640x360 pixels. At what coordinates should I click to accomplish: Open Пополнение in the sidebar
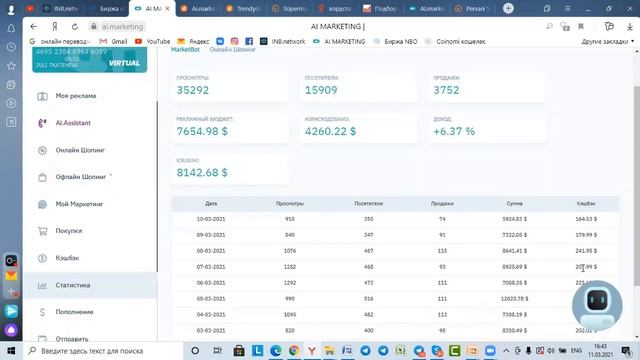[x=74, y=312]
